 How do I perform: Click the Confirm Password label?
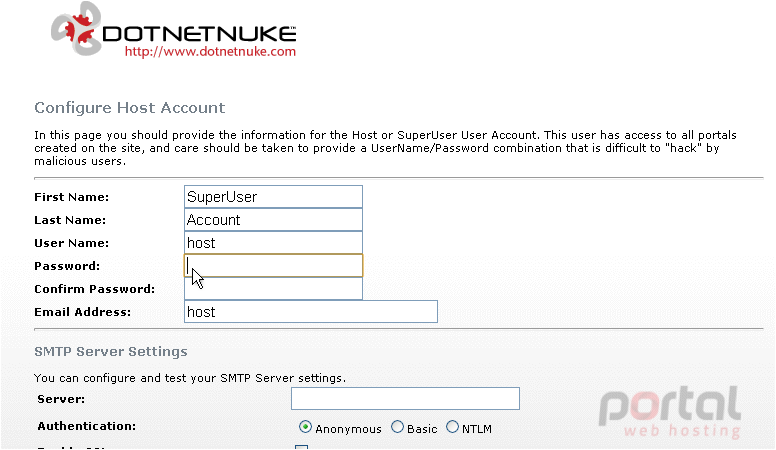pos(95,289)
